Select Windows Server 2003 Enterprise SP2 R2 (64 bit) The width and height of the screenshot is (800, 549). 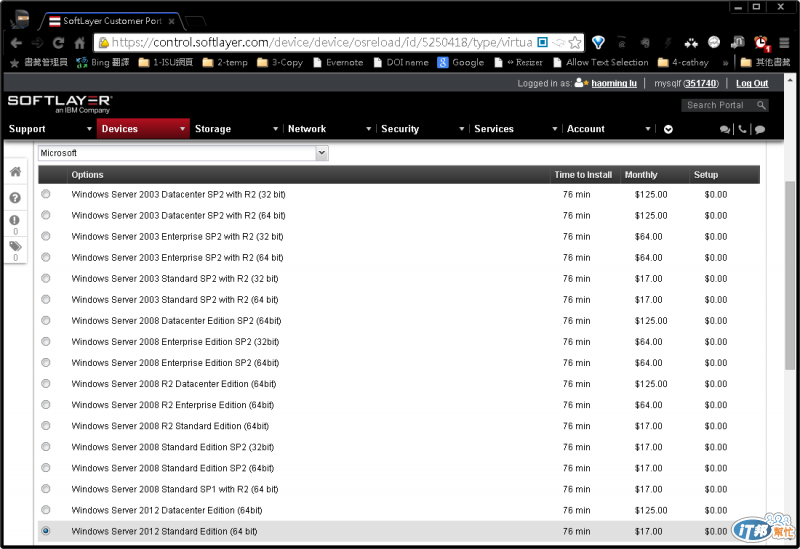(46, 257)
